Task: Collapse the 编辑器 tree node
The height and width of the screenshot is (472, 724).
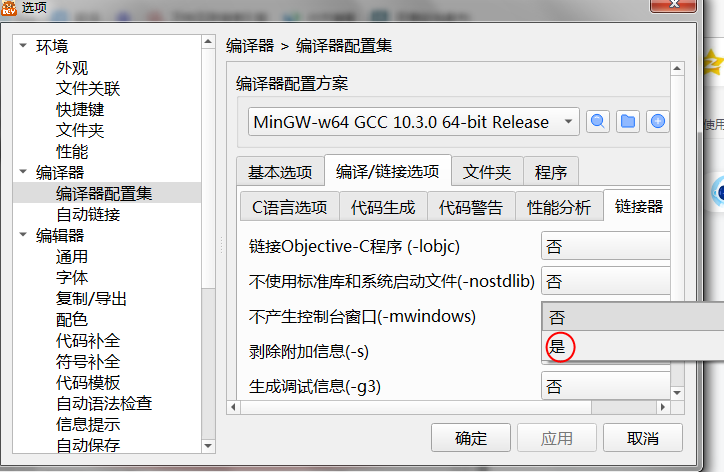Action: coord(23,235)
